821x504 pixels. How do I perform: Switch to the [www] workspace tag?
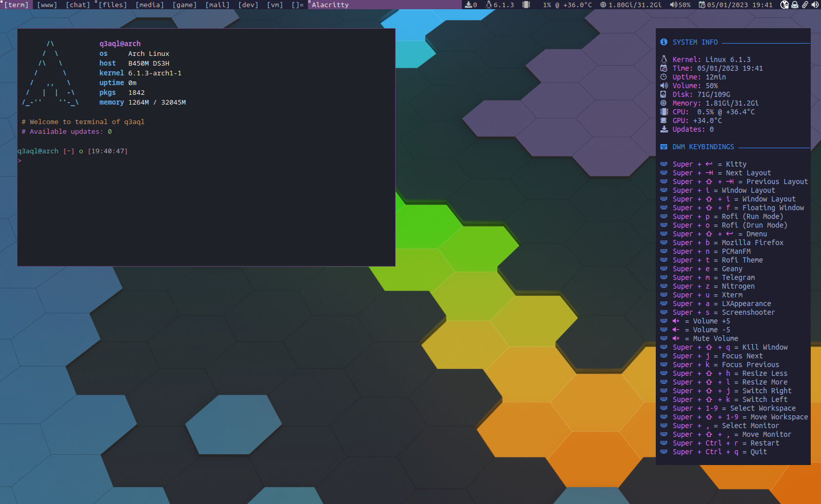pyautogui.click(x=47, y=5)
